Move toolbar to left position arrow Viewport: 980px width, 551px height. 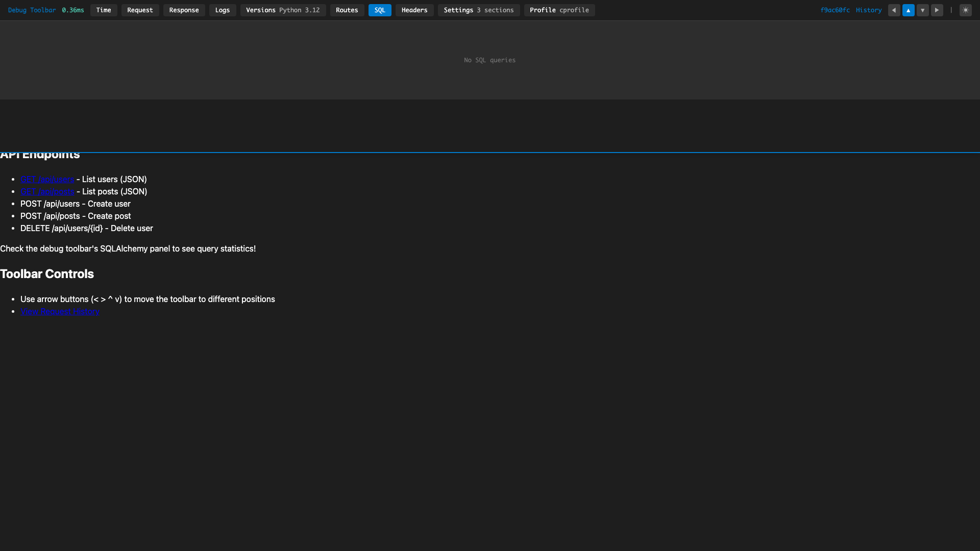pyautogui.click(x=894, y=10)
